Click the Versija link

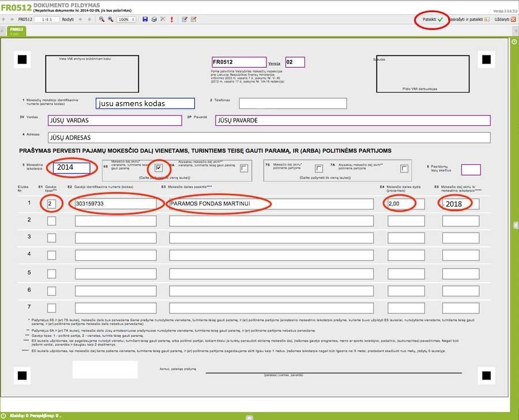pyautogui.click(x=274, y=63)
